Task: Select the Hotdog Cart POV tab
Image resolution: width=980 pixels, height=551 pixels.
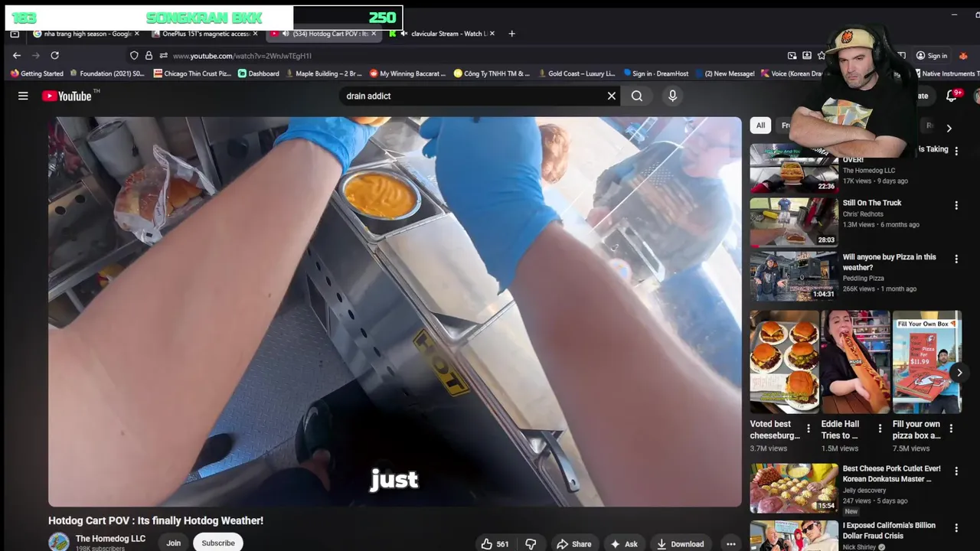Action: (323, 34)
